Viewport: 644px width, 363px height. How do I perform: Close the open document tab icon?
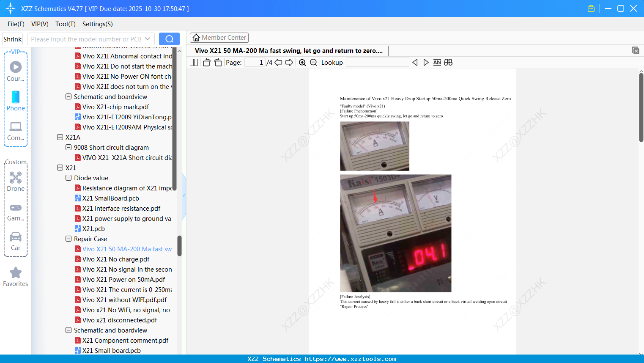coord(636,51)
